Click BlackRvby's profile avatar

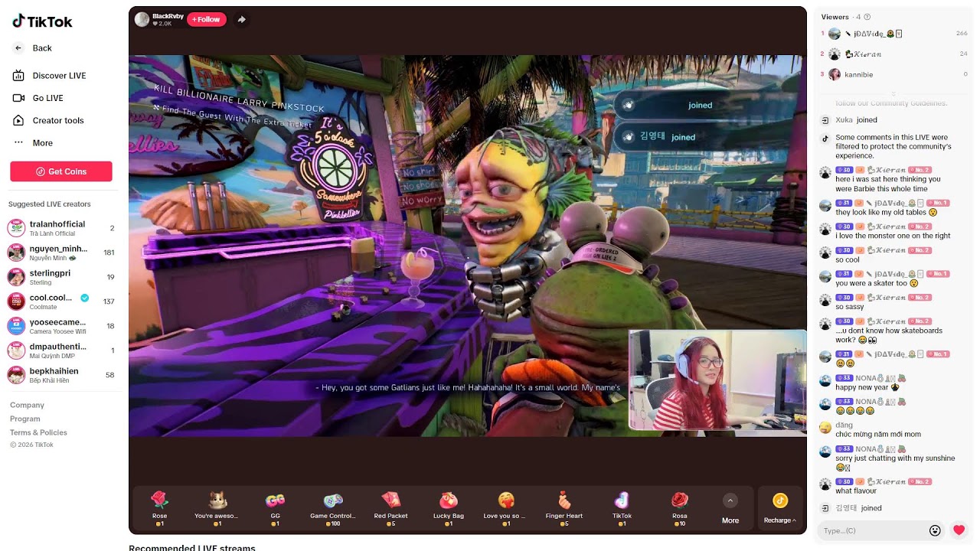142,19
